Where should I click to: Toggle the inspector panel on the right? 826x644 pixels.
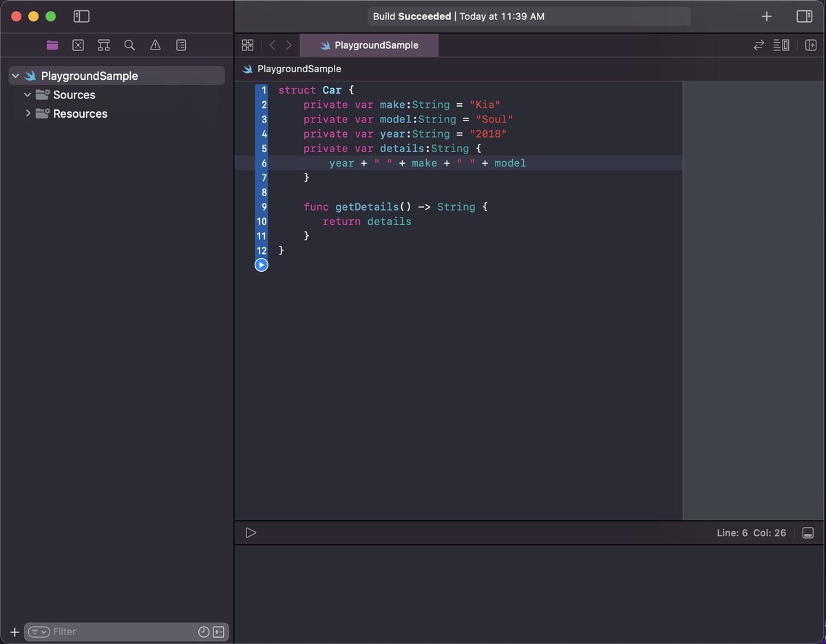[x=804, y=16]
